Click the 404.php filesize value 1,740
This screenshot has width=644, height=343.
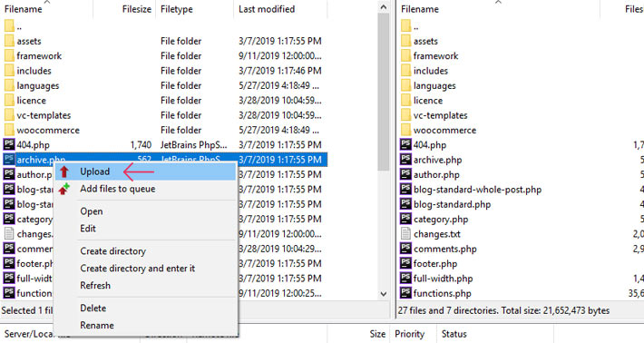tap(141, 144)
